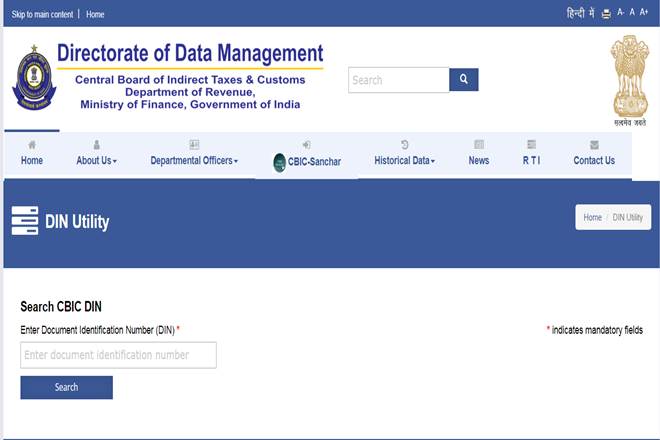
Task: Switch site language to Hindi
Action: [580, 13]
